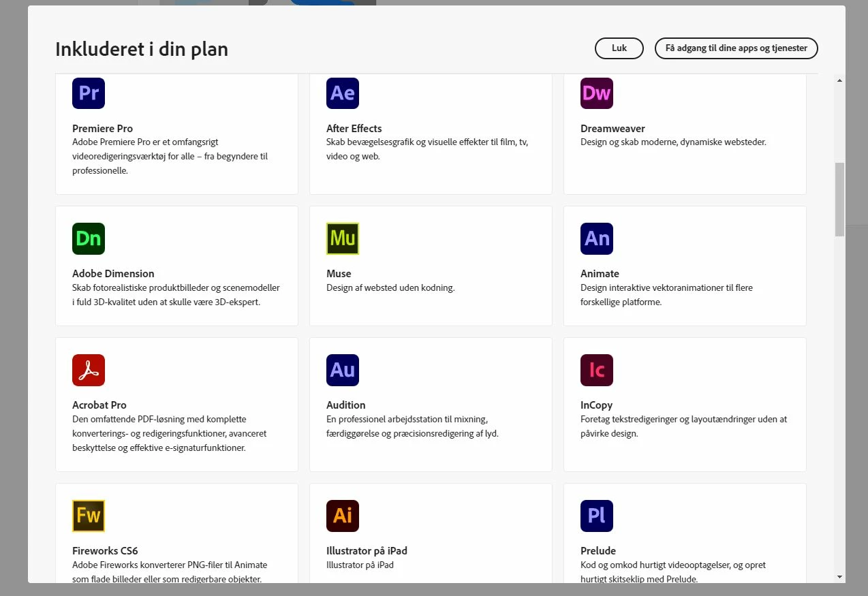
Task: Click InCopy description 'Foretag tekstredigeringer'
Action: click(684, 426)
